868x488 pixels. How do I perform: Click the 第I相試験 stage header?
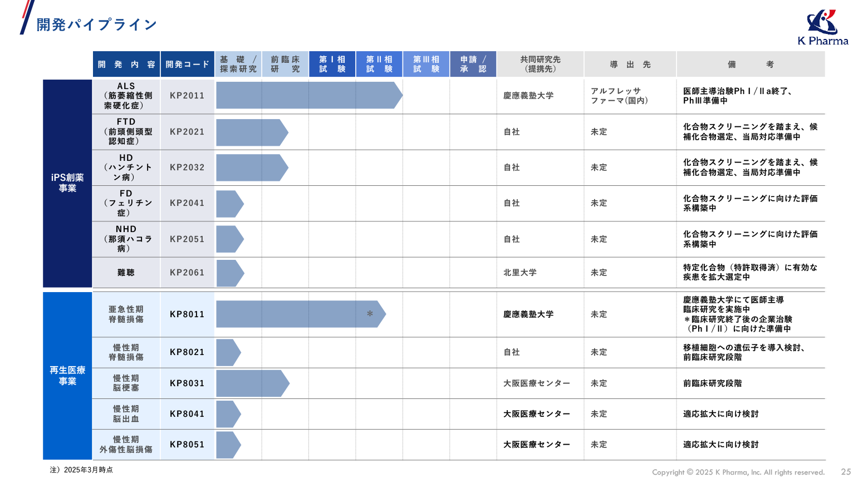pyautogui.click(x=332, y=64)
